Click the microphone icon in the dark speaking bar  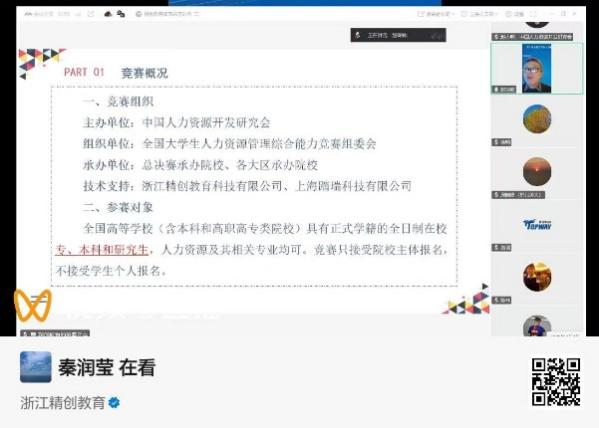tap(358, 35)
